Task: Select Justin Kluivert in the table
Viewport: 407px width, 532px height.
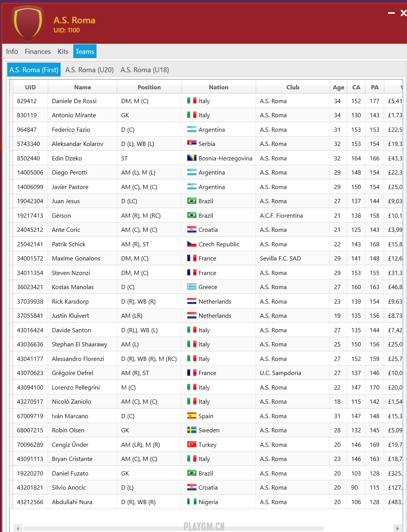Action: tap(208, 316)
